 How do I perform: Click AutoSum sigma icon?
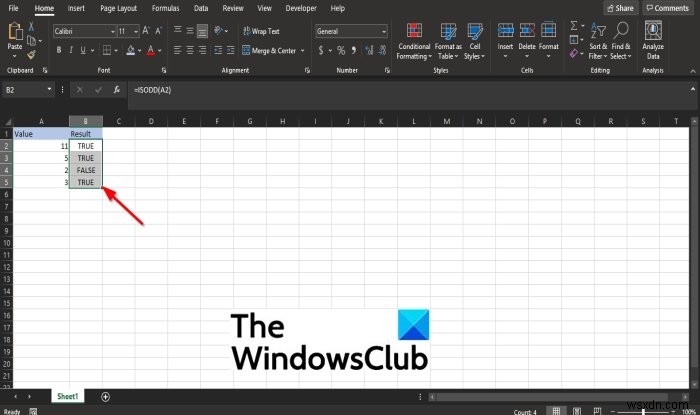(x=574, y=26)
